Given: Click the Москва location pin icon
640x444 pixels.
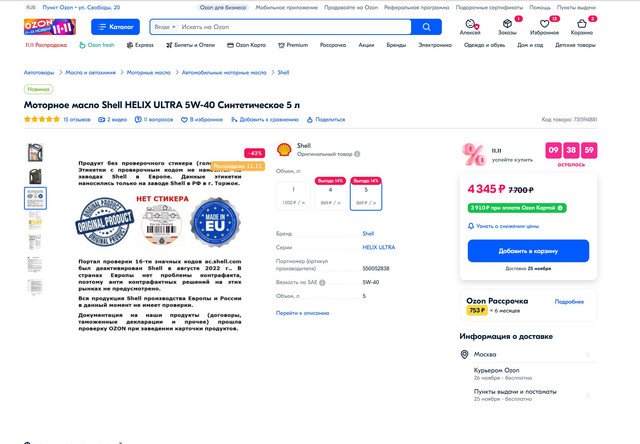Looking at the screenshot, I should 464,354.
